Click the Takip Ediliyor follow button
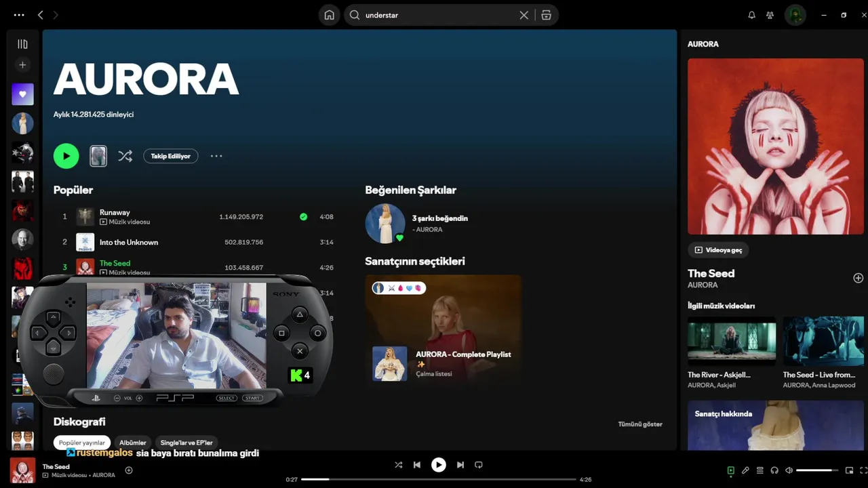 coord(170,156)
